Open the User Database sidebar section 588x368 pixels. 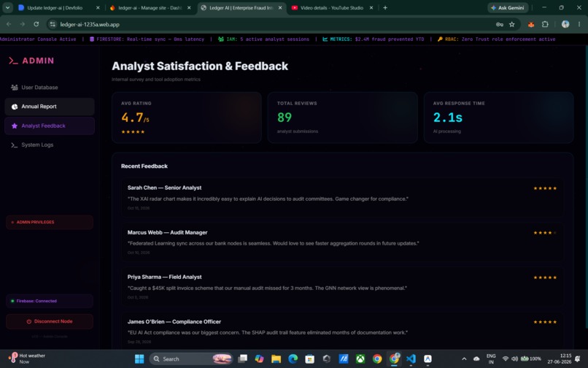[x=50, y=88]
